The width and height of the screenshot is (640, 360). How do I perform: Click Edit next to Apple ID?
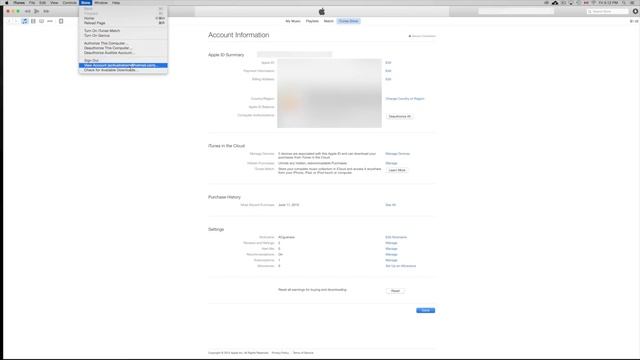click(388, 63)
